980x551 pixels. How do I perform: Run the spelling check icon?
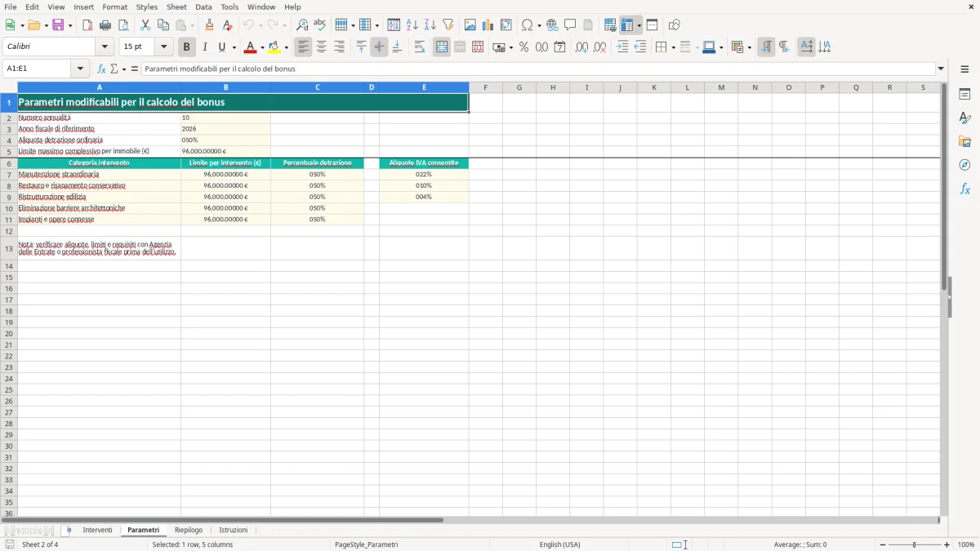click(320, 25)
